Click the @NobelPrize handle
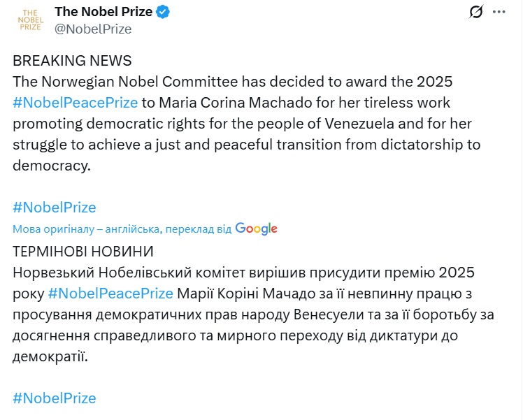This screenshot has width=523, height=420. coord(92,29)
